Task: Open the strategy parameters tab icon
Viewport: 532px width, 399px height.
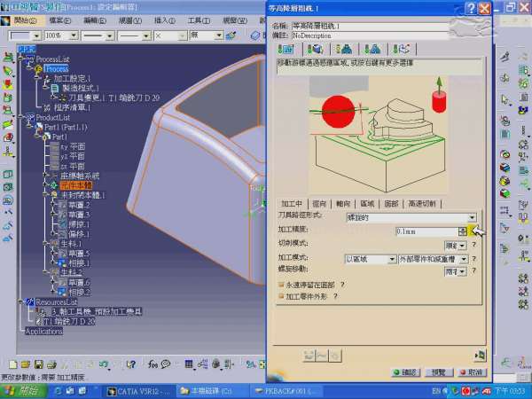Action: point(286,49)
